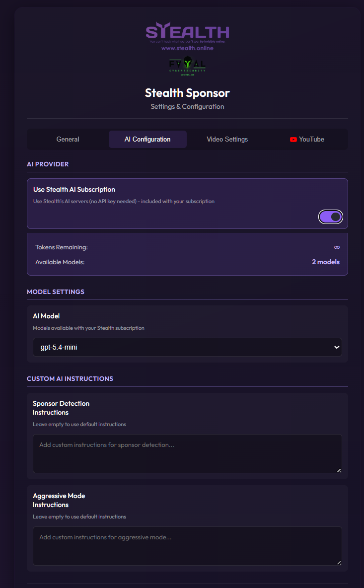Click the Sponsor Detection textarea resize handle
This screenshot has width=364, height=588.
[339, 470]
